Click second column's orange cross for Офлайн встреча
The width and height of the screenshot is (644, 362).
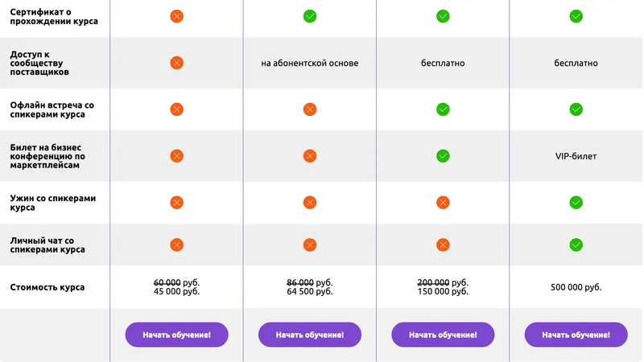(310, 109)
